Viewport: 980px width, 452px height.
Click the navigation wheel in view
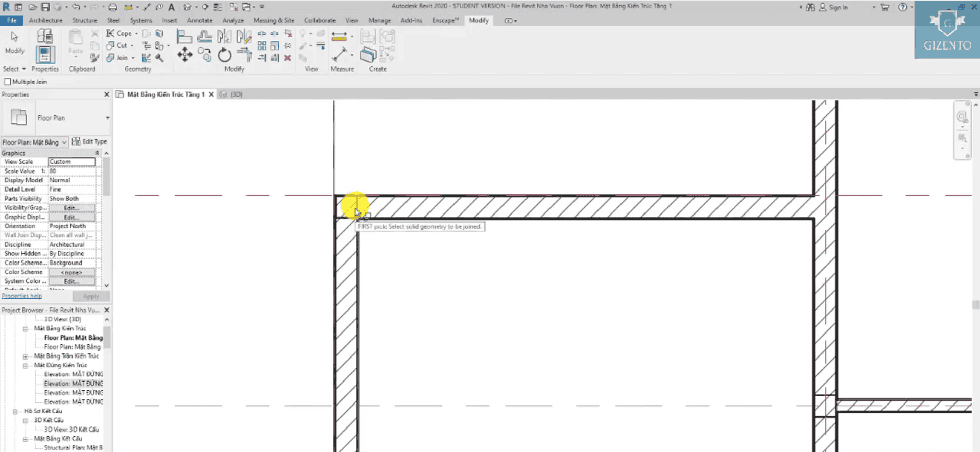[962, 117]
